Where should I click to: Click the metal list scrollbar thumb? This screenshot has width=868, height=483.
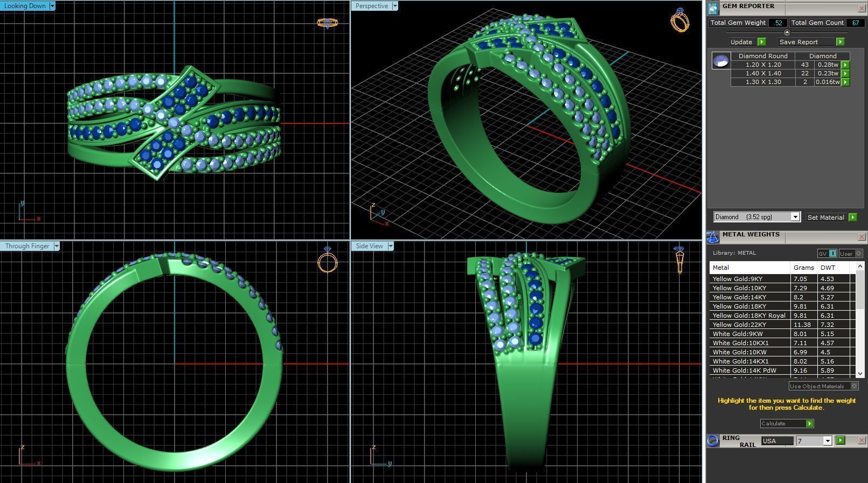[860, 291]
